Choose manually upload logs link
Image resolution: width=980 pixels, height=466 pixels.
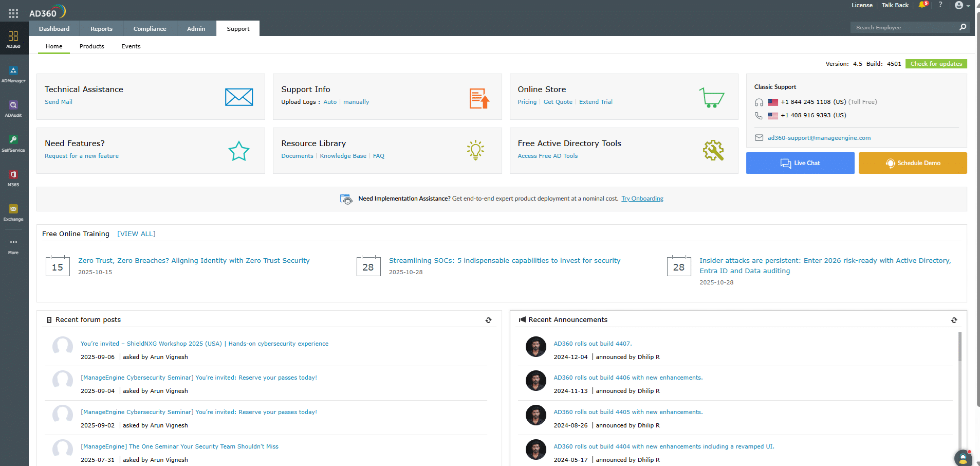pyautogui.click(x=356, y=102)
